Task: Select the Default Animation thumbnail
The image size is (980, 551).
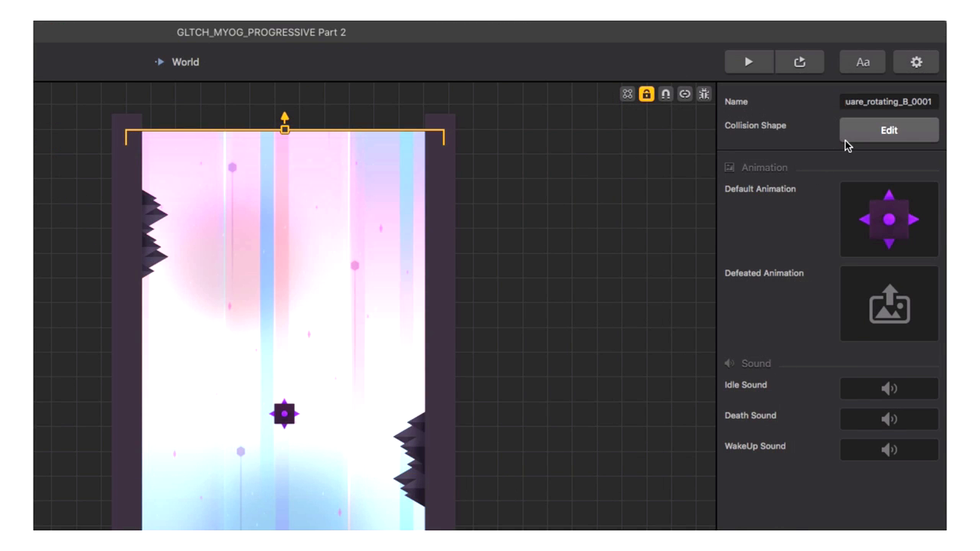Action: (x=889, y=220)
